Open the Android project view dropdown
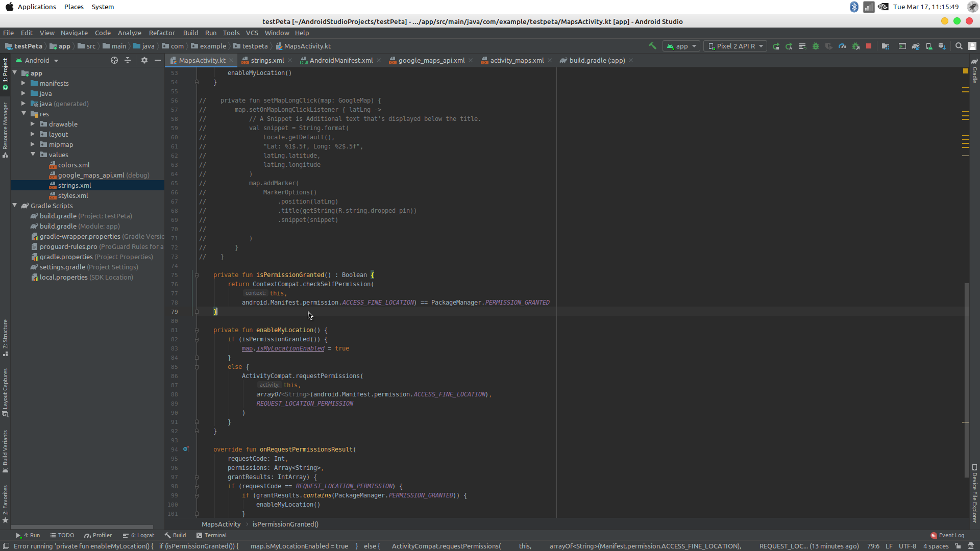The height and width of the screenshot is (551, 980). tap(37, 60)
